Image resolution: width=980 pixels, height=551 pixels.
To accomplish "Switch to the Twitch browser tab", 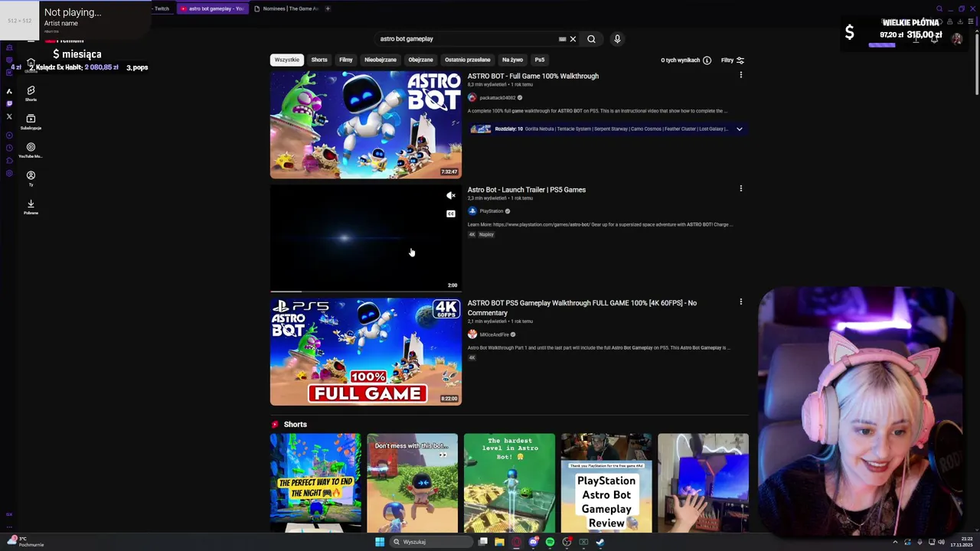I will pyautogui.click(x=161, y=8).
